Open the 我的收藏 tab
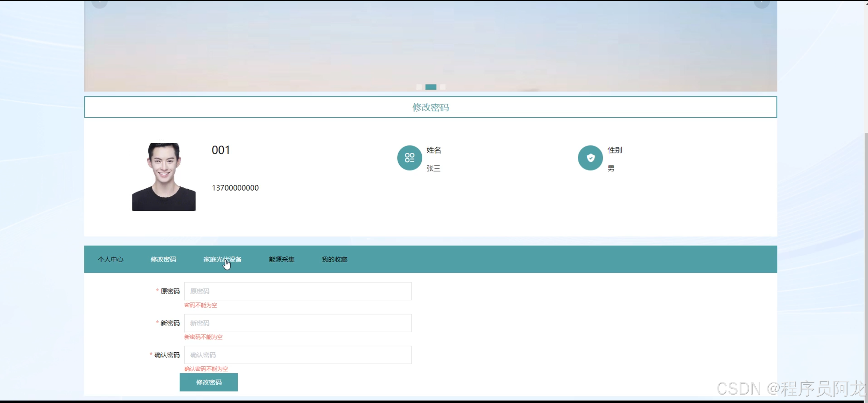The image size is (868, 403). (334, 259)
